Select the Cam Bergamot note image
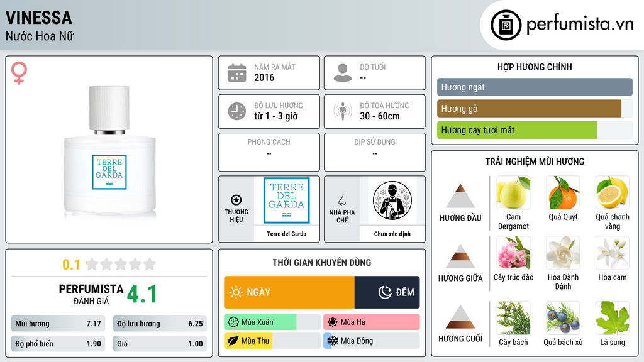 [513, 192]
